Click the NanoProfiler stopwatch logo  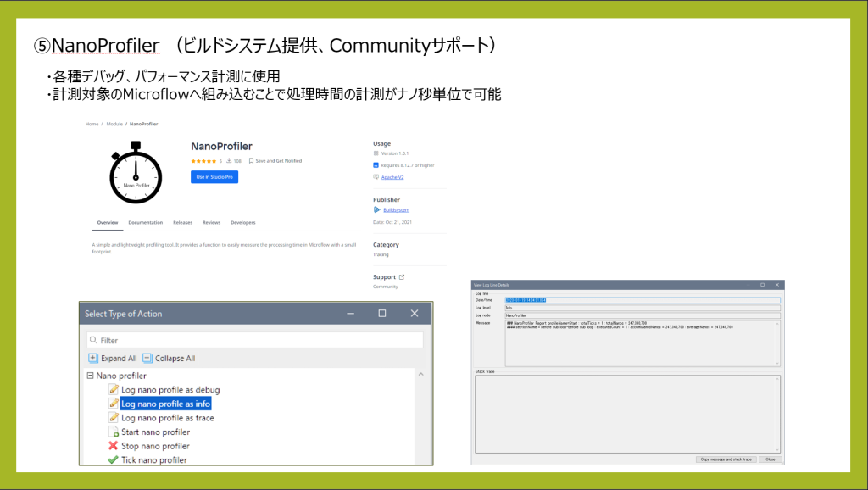[136, 173]
